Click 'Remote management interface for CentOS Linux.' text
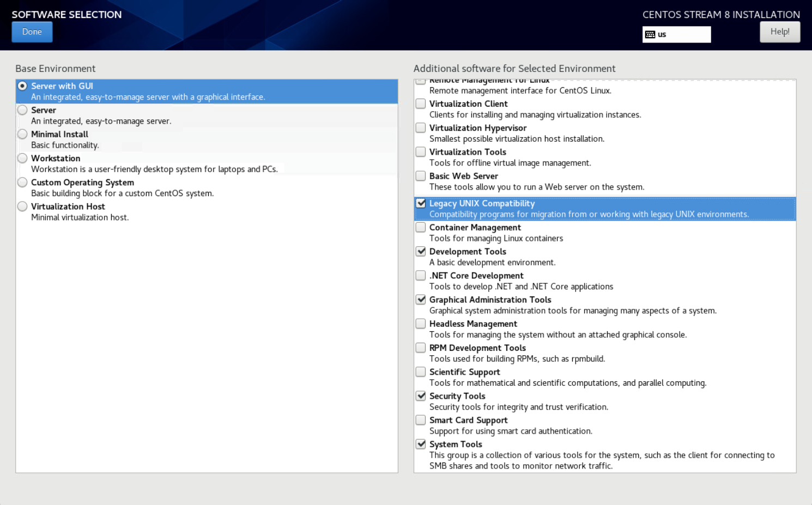This screenshot has height=505, width=812. click(520, 91)
